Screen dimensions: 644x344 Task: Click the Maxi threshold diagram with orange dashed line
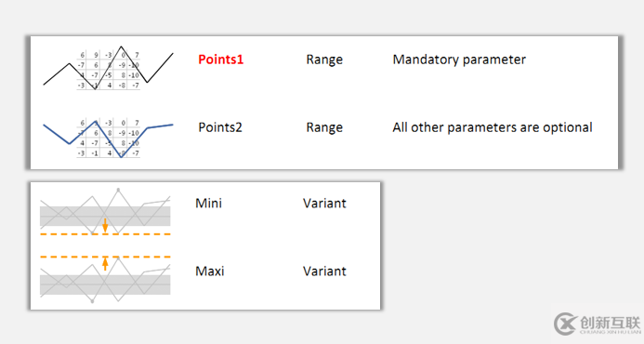point(105,279)
